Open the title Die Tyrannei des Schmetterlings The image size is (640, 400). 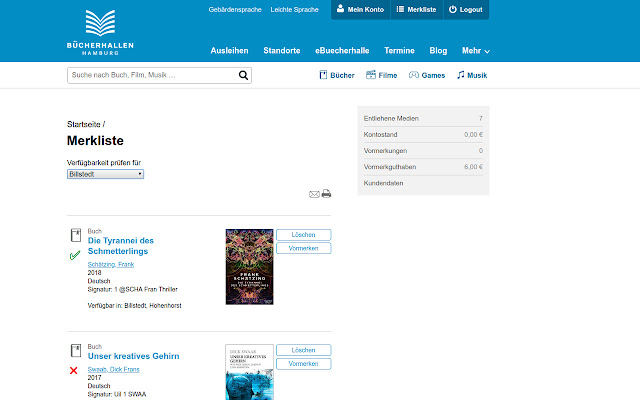pos(121,246)
